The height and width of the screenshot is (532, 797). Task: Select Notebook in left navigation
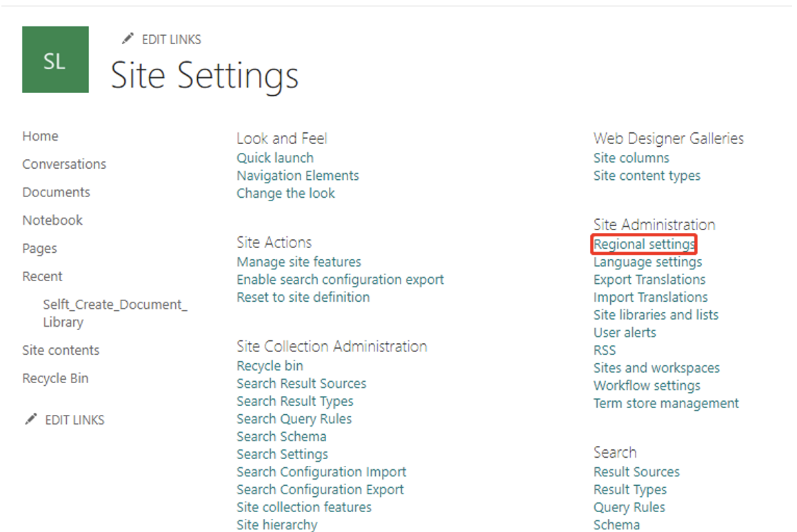[52, 221]
